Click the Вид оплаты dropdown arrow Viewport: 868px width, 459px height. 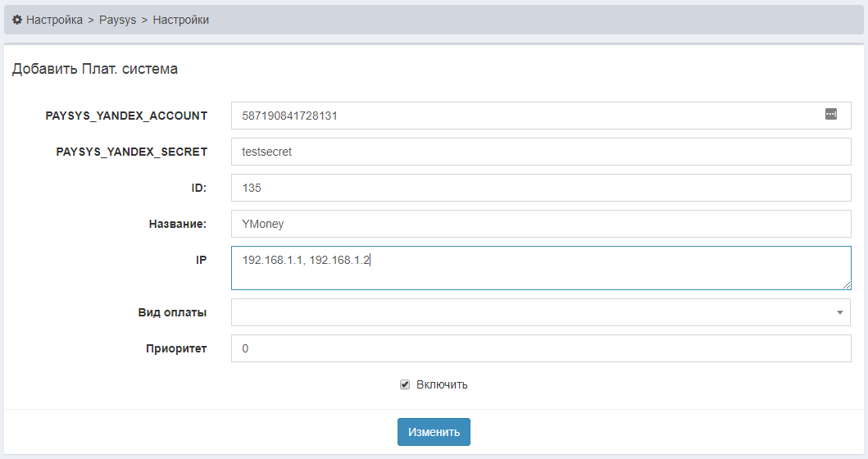click(839, 312)
